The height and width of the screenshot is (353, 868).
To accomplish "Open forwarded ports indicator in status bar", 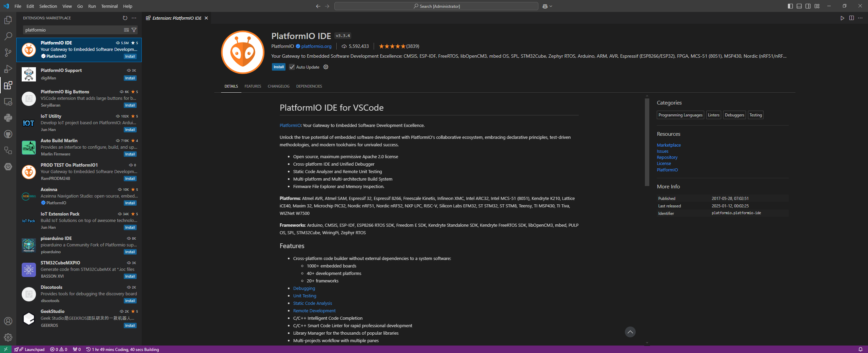I will [x=77, y=349].
